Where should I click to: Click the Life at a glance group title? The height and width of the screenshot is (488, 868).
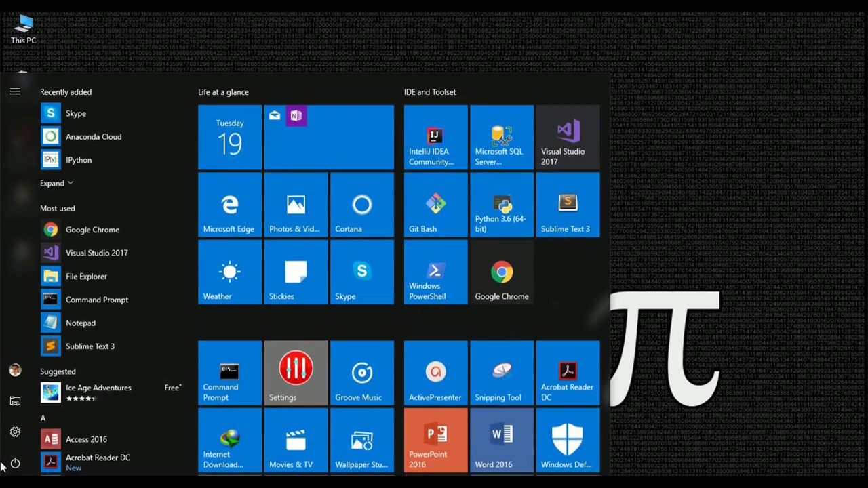click(x=223, y=92)
